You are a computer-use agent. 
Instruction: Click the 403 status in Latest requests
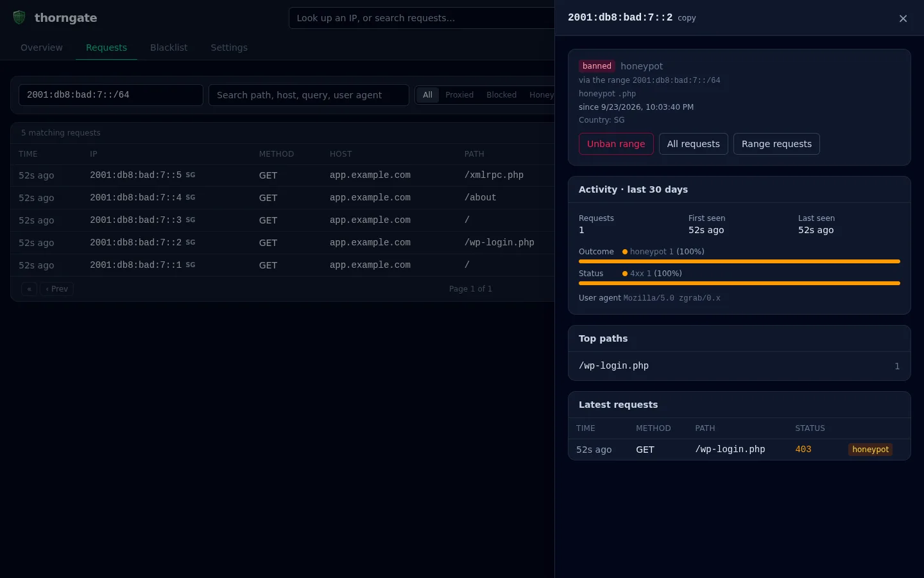pos(803,450)
